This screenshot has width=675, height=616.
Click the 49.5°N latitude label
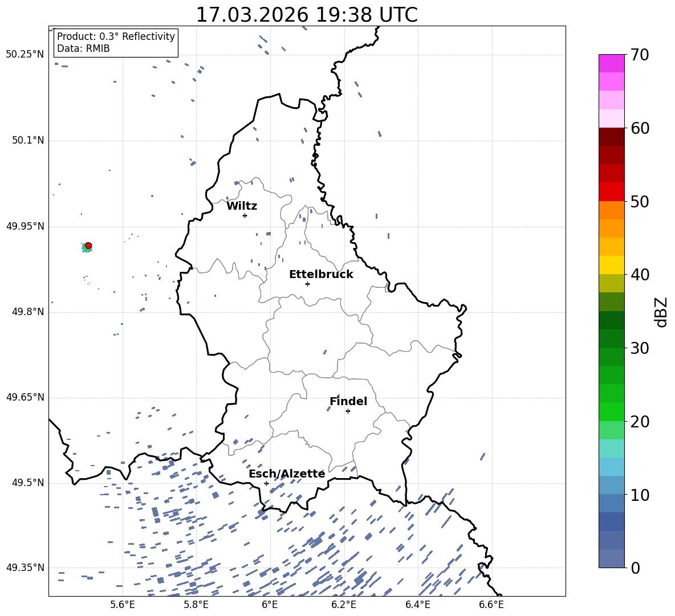[x=28, y=483]
